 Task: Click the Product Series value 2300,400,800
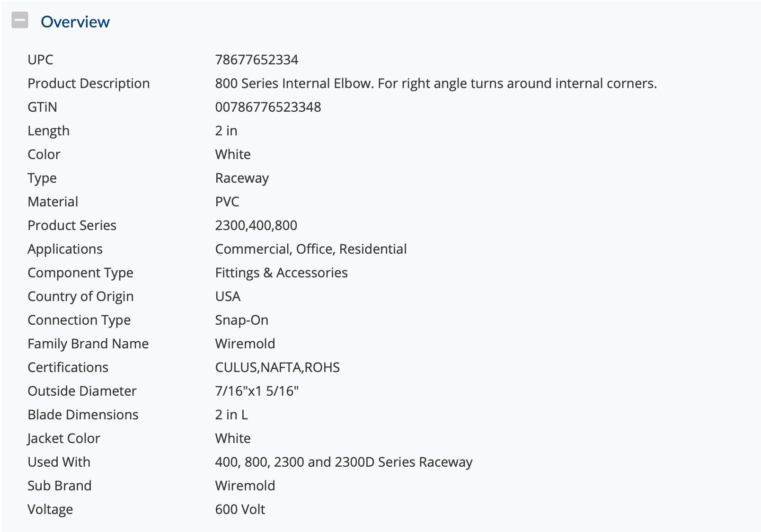tap(256, 225)
